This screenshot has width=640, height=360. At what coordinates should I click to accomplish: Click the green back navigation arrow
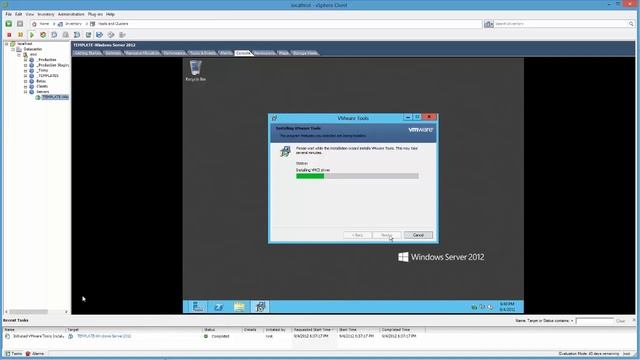coord(9,24)
